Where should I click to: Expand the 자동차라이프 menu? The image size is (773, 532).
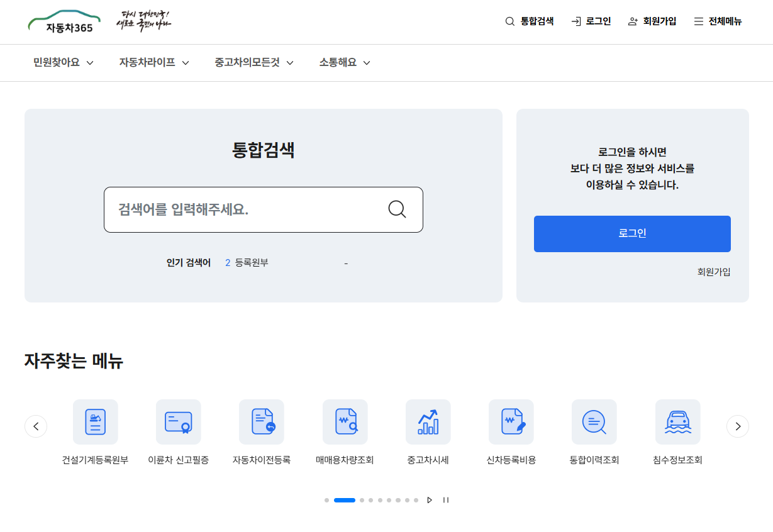(x=154, y=63)
